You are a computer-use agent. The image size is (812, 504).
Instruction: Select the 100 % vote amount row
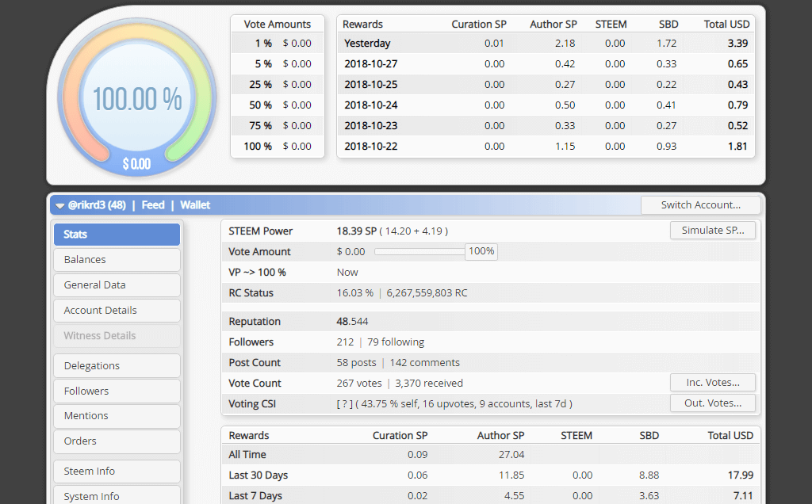278,147
